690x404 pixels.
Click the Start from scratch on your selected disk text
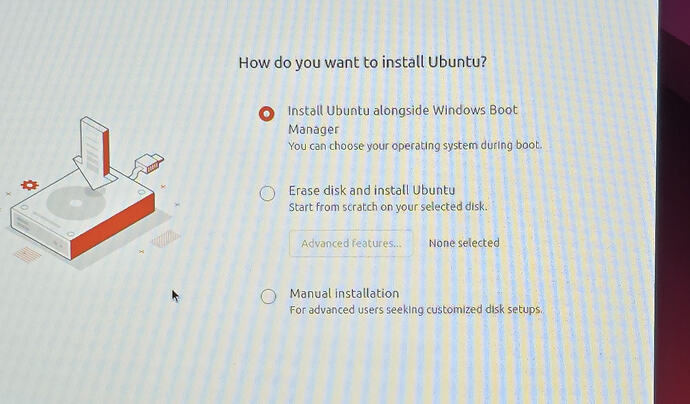[x=388, y=206]
